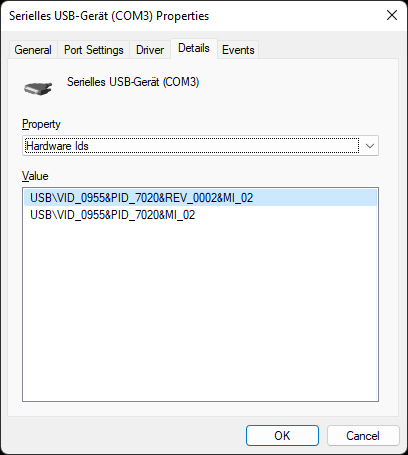Expand the Property dropdown chevron arrow
408x455 pixels.
370,146
